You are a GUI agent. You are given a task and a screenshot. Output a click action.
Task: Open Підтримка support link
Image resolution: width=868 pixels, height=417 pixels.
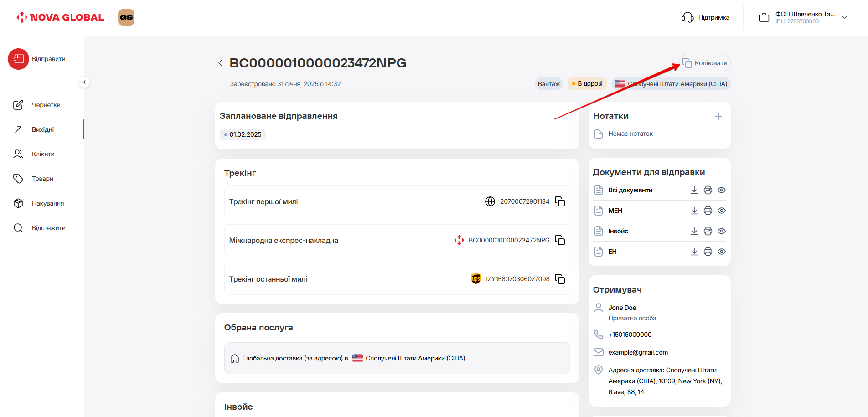(x=705, y=17)
